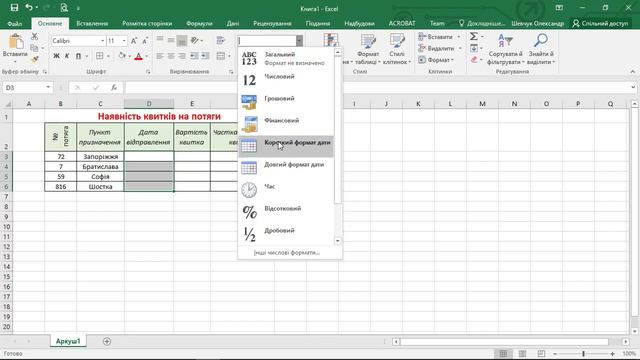The width and height of the screenshot is (640, 360).
Task: Open the font name Calibri dropdown
Action: coord(102,41)
